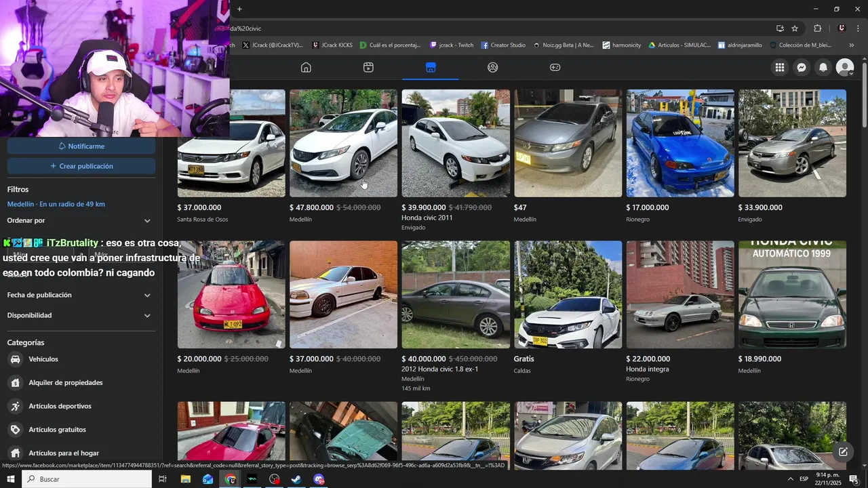The image size is (868, 488).
Task: Open the $47.800.000 white Civic listing
Action: pos(343,157)
